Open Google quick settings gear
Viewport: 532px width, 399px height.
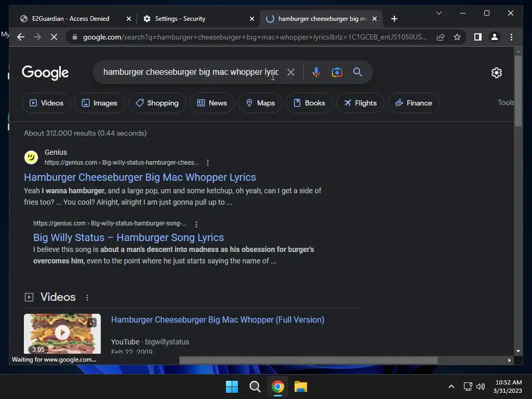(496, 73)
